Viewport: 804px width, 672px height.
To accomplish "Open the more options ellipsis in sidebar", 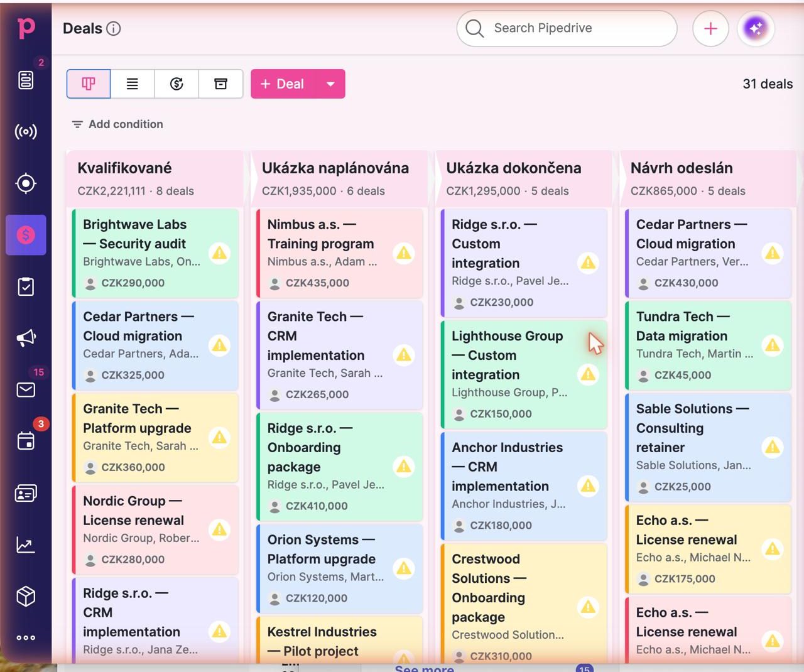I will [x=26, y=637].
